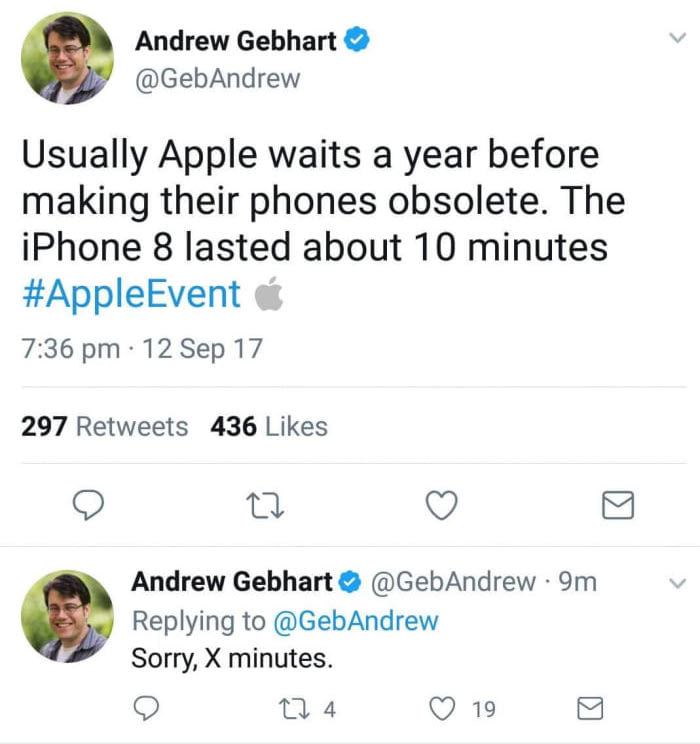
Task: View the 297 Retweets list
Action: coord(105,426)
